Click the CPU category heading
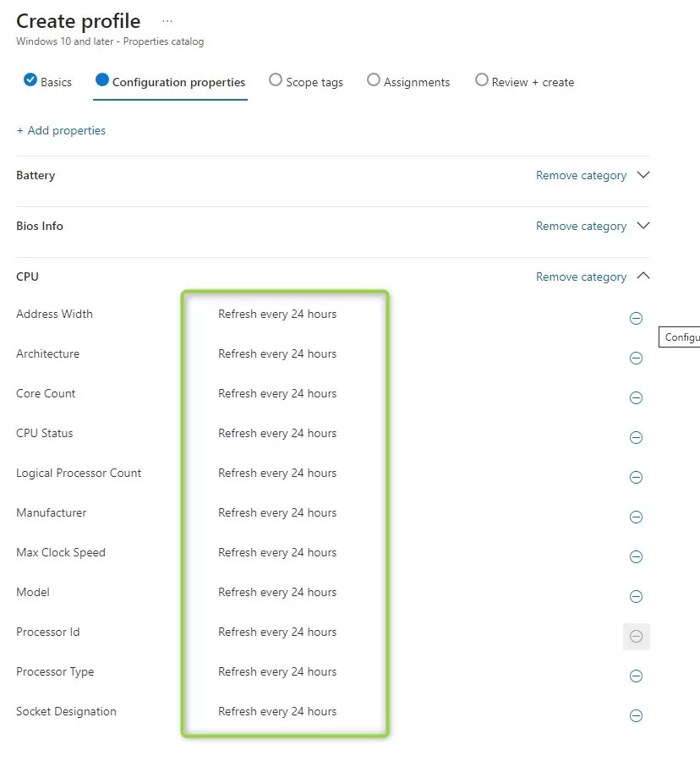Viewport: 700px width, 772px height. pyautogui.click(x=27, y=276)
